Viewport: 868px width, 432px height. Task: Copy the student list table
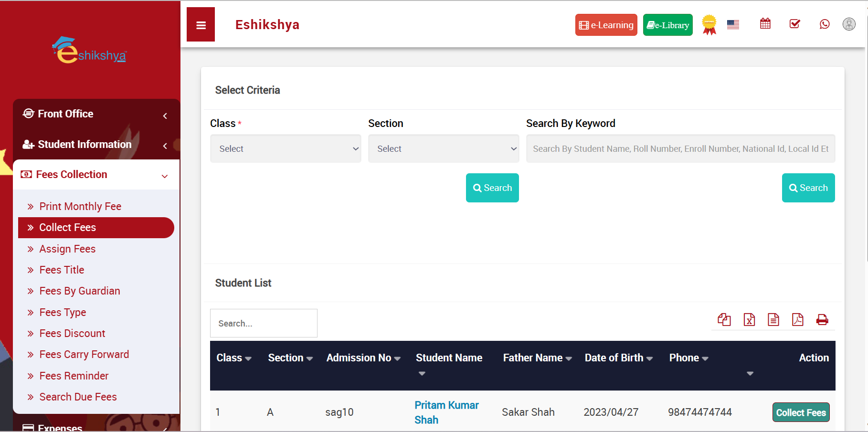tap(724, 319)
